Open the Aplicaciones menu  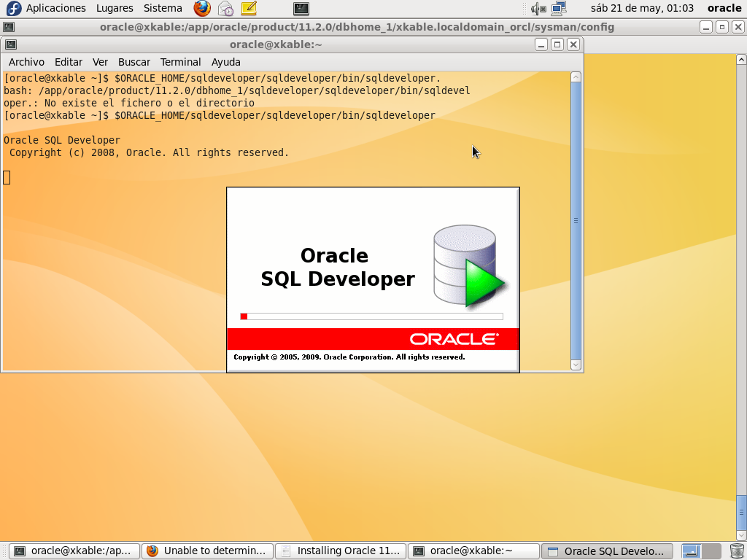click(55, 8)
